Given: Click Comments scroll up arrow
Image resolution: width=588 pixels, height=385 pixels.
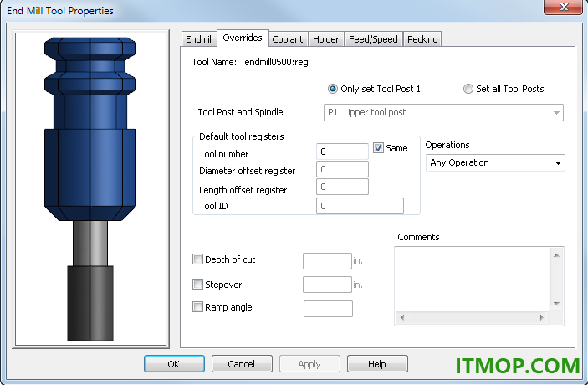Looking at the screenshot, I should 556,255.
